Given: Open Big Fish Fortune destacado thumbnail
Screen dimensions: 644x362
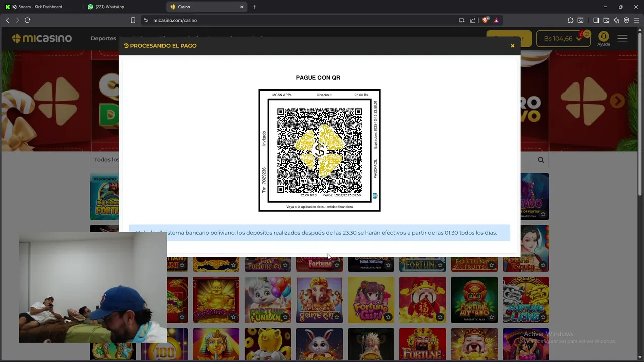Looking at the screenshot, I should pos(104,197).
